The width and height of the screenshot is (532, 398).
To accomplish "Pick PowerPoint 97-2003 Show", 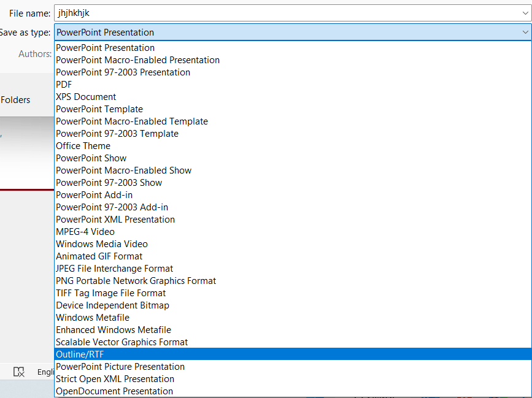I will 293,183.
